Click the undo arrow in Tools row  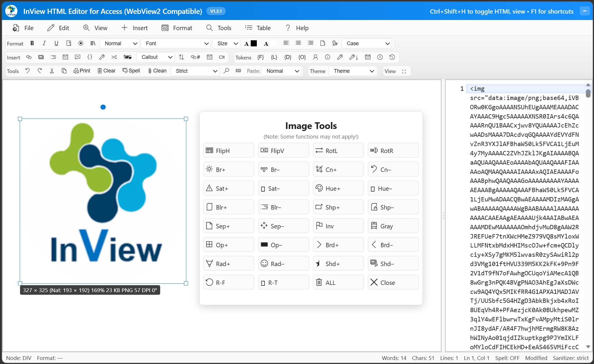coord(28,71)
